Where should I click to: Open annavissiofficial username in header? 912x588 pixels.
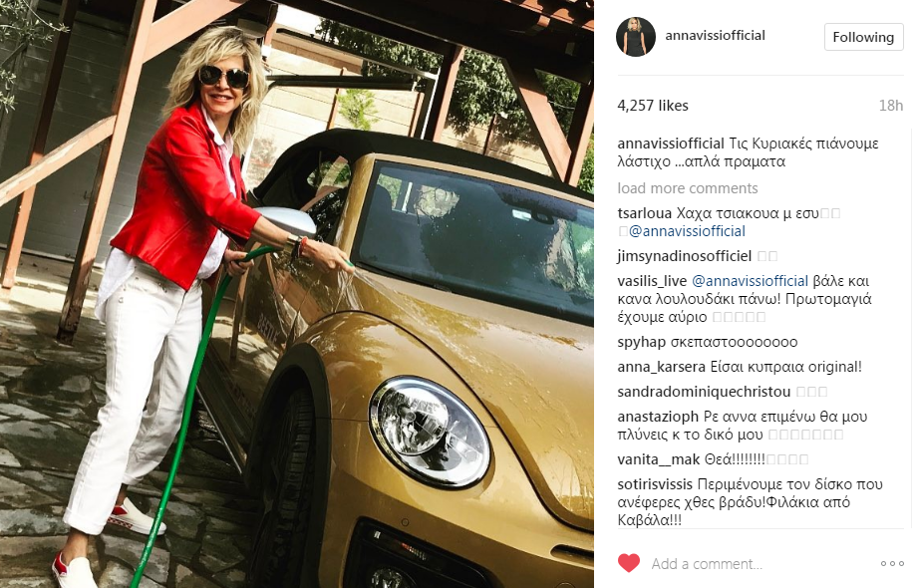point(715,36)
